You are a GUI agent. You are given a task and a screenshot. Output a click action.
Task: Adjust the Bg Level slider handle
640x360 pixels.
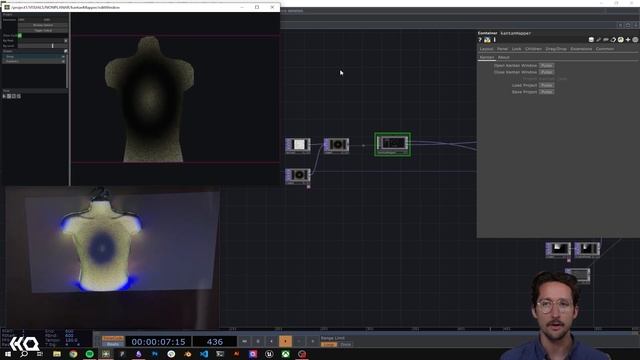tap(53, 46)
